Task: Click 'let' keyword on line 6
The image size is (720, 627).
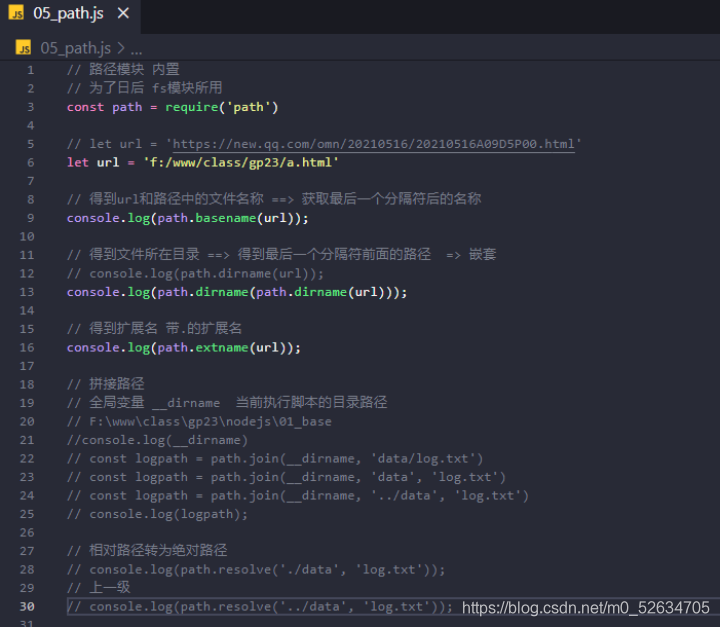Action: pos(78,163)
